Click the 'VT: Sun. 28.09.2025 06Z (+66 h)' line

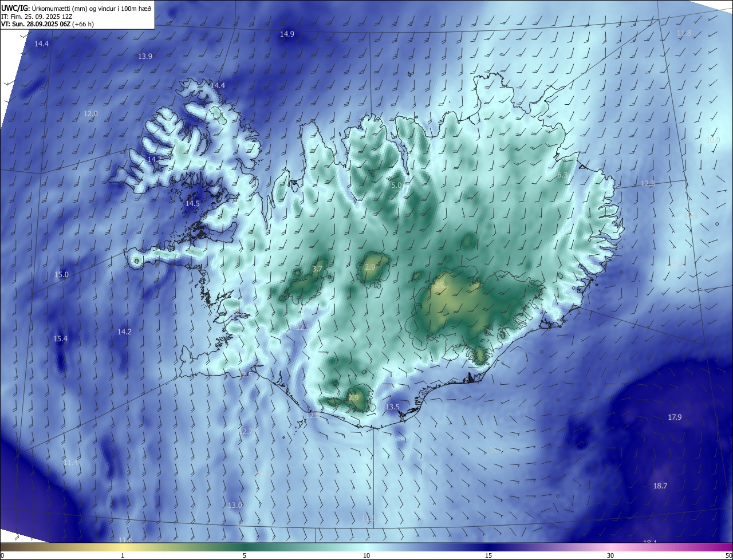click(x=48, y=25)
